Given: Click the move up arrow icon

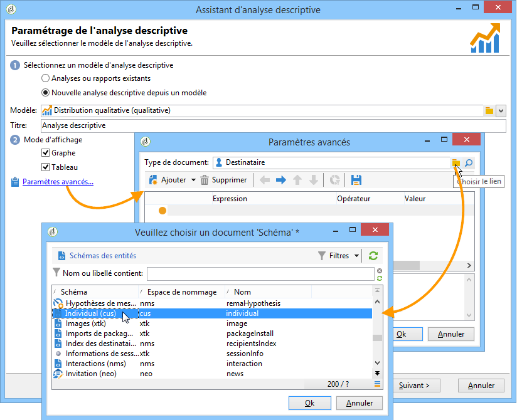Looking at the screenshot, I should click(x=297, y=180).
